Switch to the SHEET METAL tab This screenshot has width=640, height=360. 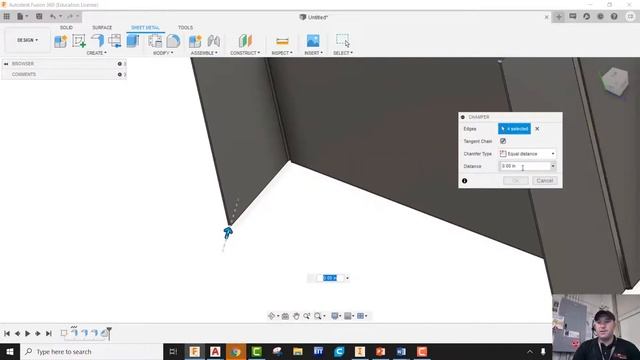coord(145,27)
